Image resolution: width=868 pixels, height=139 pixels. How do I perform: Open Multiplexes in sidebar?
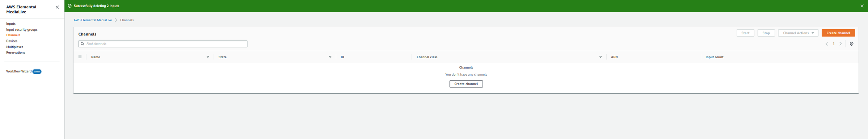coord(14,47)
